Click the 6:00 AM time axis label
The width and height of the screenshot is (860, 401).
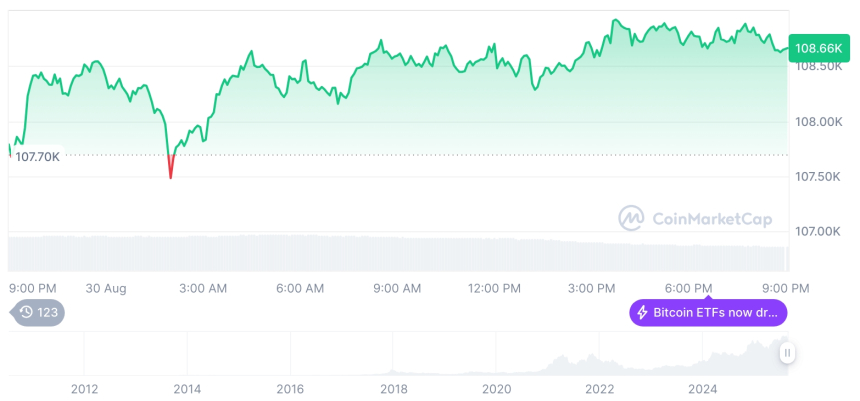point(300,288)
